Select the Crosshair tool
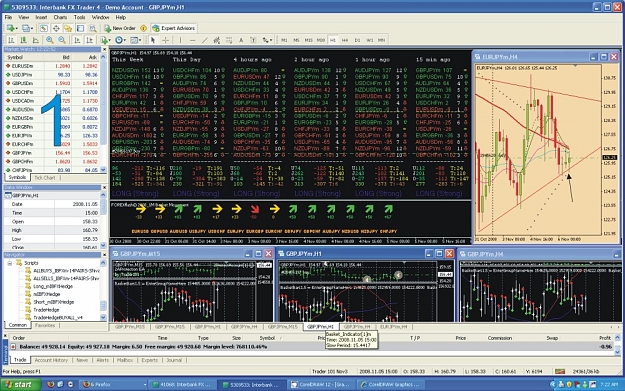This screenshot has width=625, height=391. (x=165, y=40)
